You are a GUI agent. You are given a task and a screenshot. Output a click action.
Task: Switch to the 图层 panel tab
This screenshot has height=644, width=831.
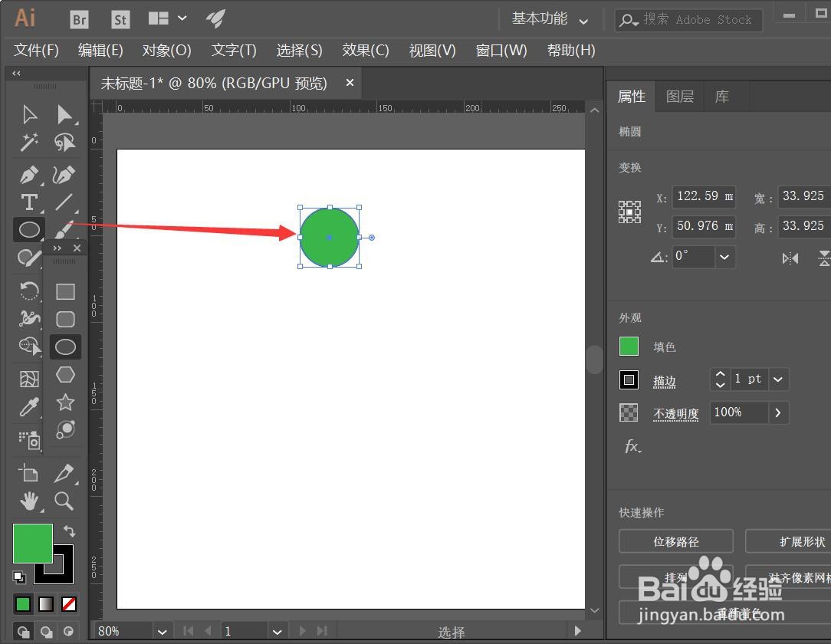coord(679,97)
